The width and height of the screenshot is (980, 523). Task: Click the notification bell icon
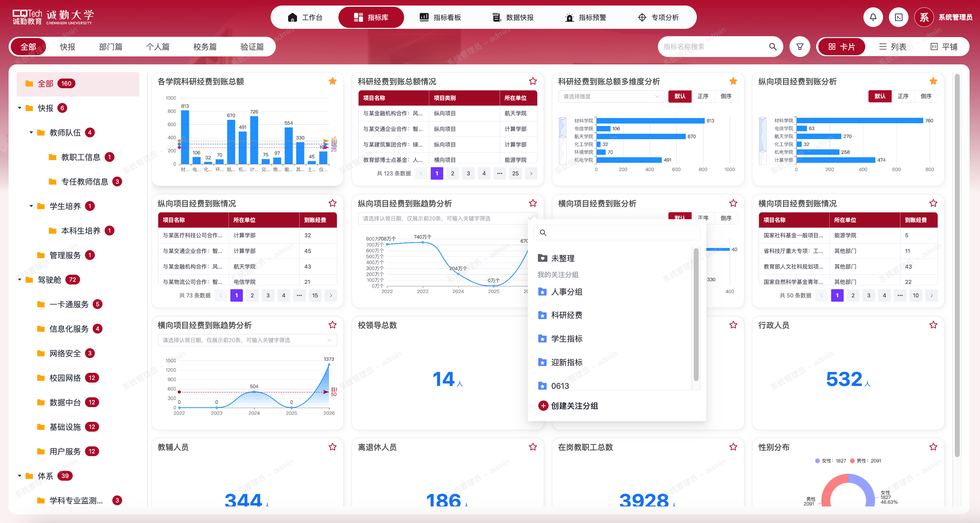[873, 17]
